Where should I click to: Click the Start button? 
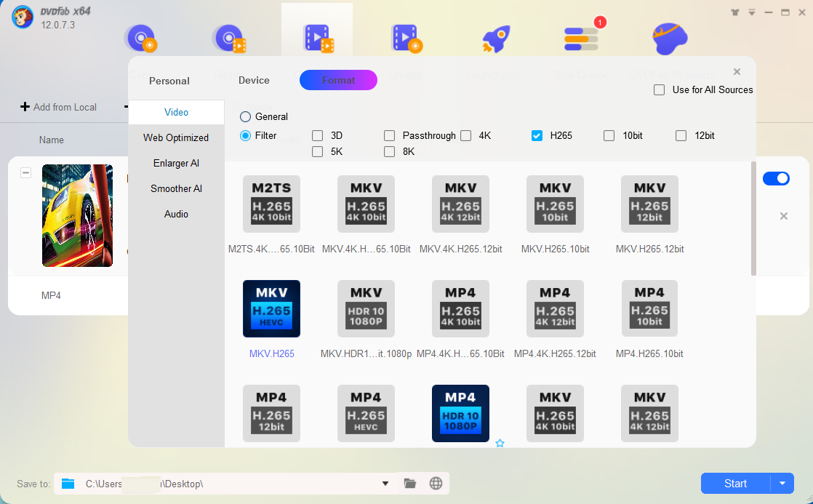(735, 484)
